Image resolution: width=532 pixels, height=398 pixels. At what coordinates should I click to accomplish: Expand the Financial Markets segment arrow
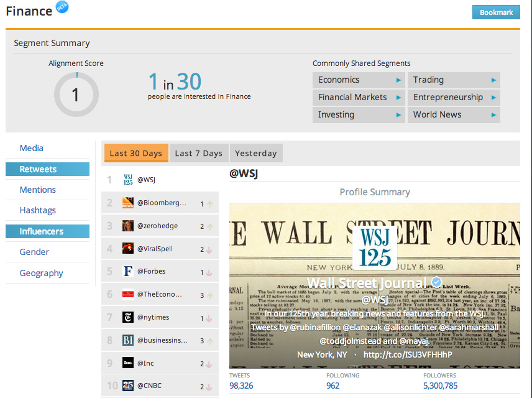point(398,98)
